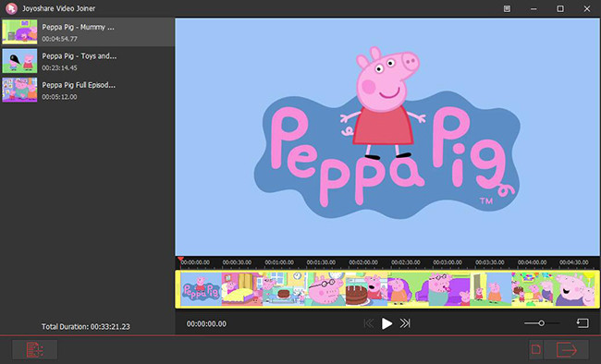The height and width of the screenshot is (364, 601).
Task: Click thumbnail of Peppa Pig Full Episode video
Action: point(19,90)
